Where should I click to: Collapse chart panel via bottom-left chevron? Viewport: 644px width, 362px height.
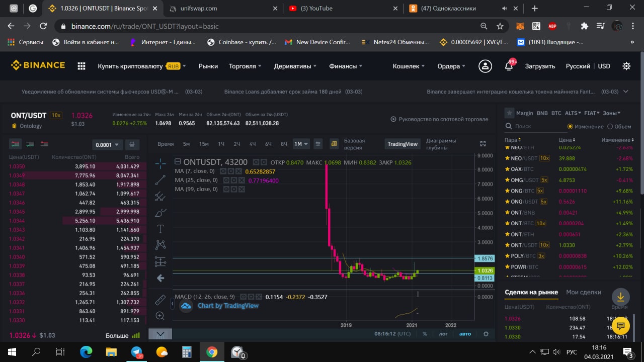[160, 334]
